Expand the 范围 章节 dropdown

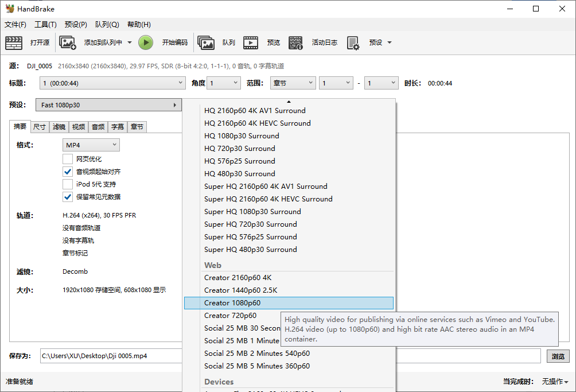click(x=293, y=83)
